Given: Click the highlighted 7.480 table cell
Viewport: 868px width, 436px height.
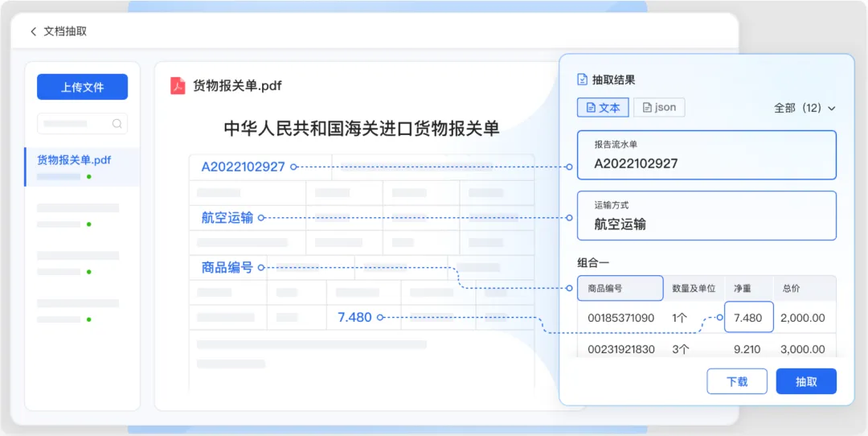Looking at the screenshot, I should [748, 317].
